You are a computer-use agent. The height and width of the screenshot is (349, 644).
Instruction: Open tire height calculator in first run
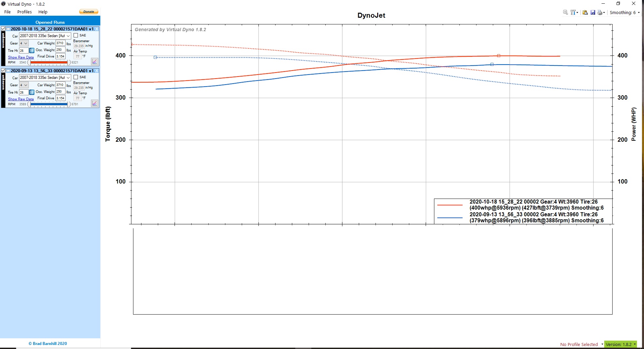tap(32, 50)
